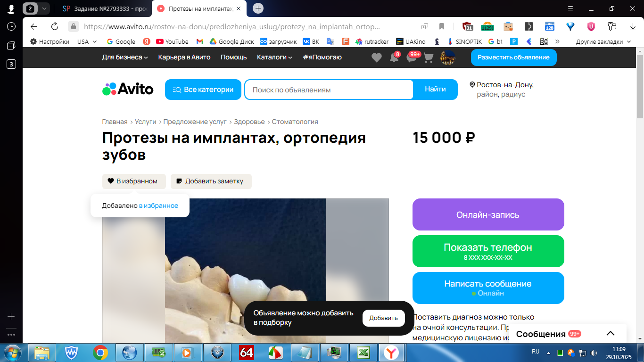
Task: Open favorites heart icon in Avito header
Action: pos(376,58)
